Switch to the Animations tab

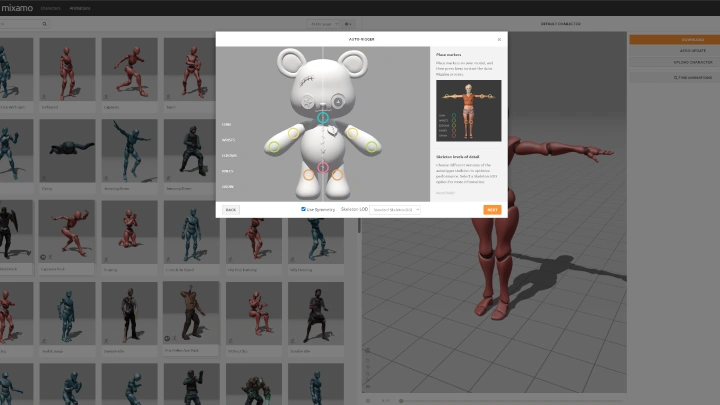[80, 8]
